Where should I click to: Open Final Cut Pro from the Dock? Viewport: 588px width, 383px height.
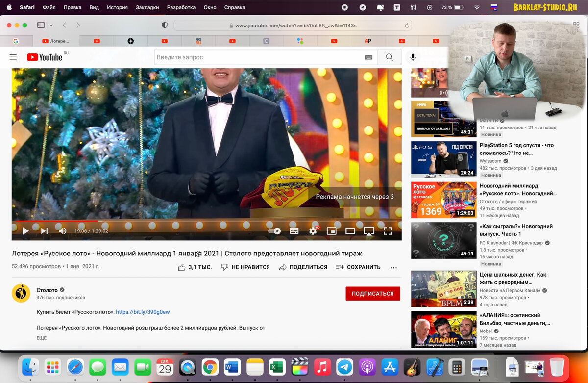click(299, 367)
